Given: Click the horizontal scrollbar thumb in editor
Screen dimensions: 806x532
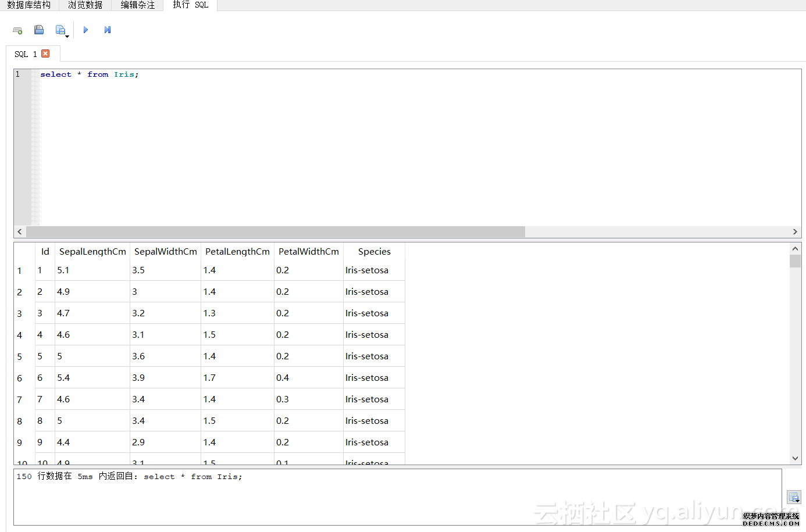Looking at the screenshot, I should tap(275, 232).
